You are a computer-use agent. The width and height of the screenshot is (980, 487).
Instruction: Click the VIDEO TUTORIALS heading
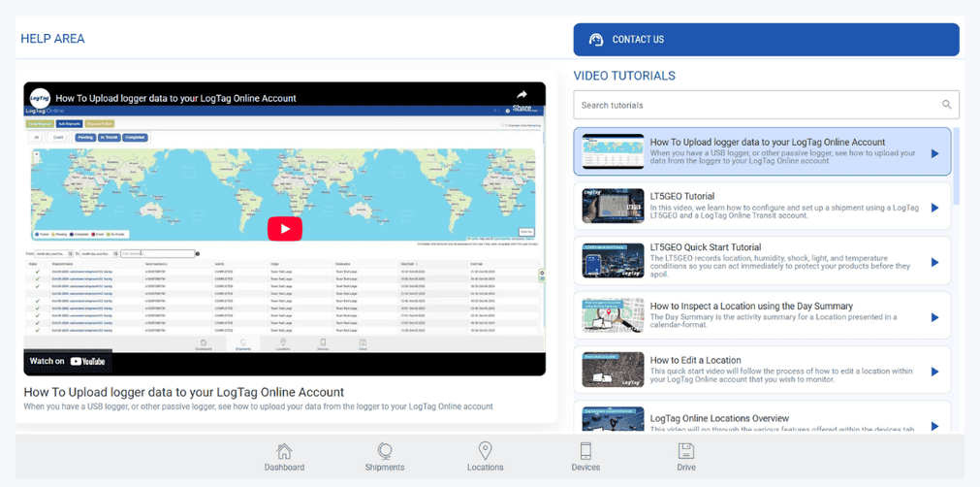[x=624, y=76]
